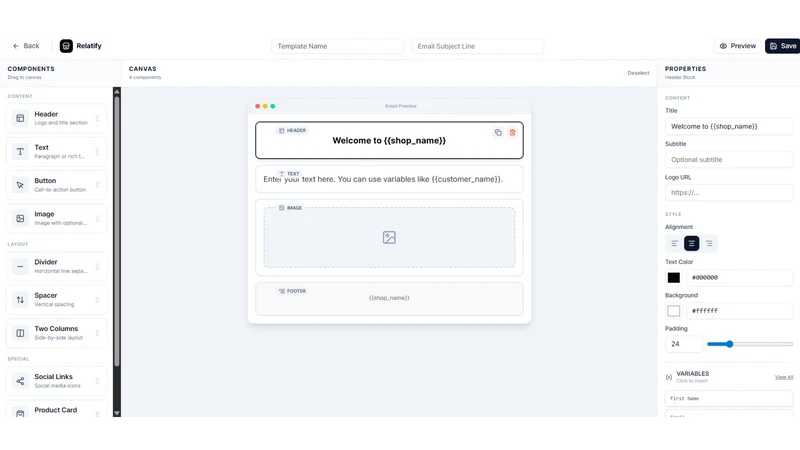Select the Spacer component icon

(20, 300)
